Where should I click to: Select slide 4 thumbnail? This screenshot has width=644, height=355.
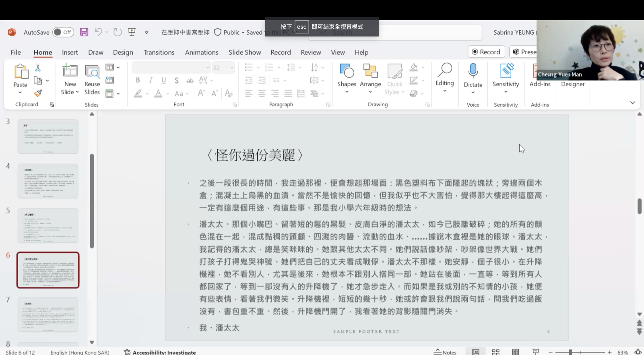[x=48, y=181]
